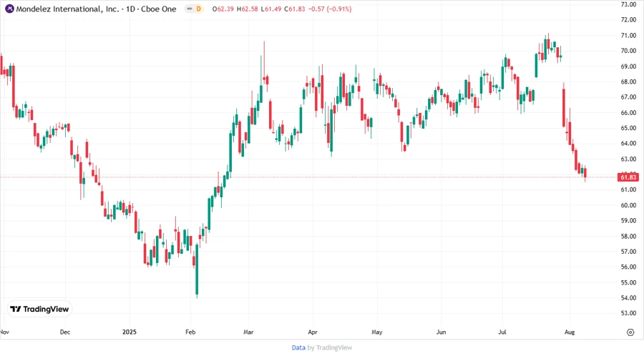Image resolution: width=644 pixels, height=356 pixels.
Task: Click the 53.00 price axis label
Action: [x=628, y=313]
